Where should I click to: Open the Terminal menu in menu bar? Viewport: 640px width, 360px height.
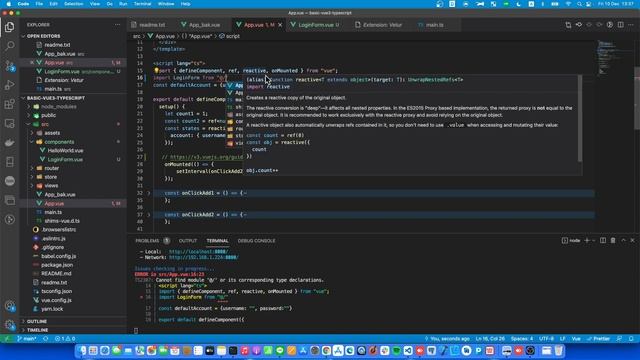tap(142, 4)
